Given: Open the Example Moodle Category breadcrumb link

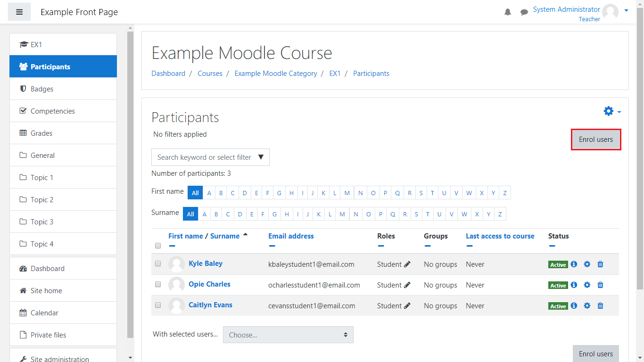Looking at the screenshot, I should click(x=276, y=74).
